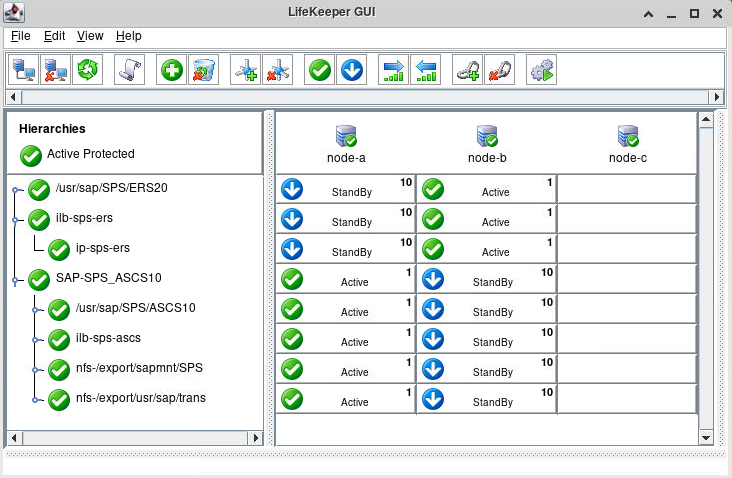Select the /usr/sap/SPS/ERS20 tree item
This screenshot has width=732, height=478.
(112, 188)
